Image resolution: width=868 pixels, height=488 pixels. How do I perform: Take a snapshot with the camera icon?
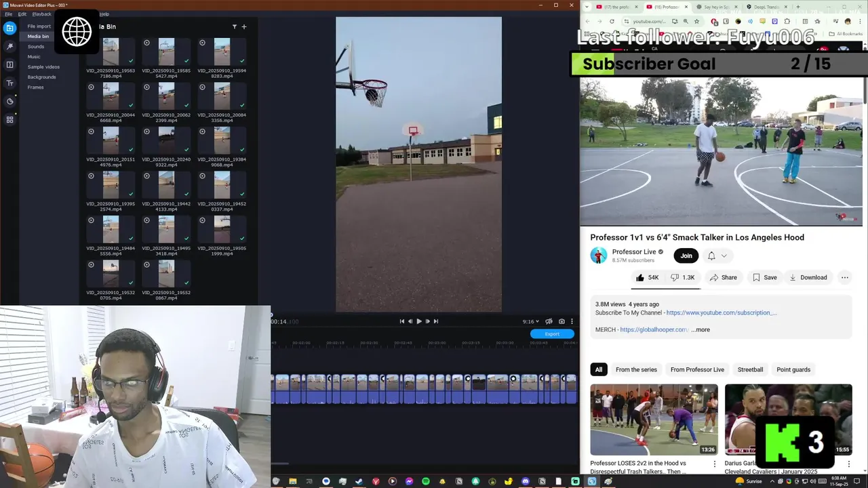tap(561, 321)
